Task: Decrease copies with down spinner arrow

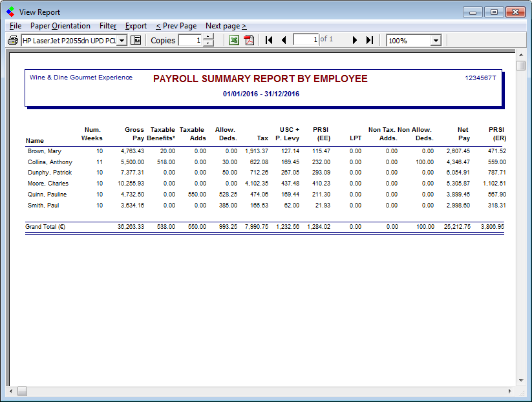Action: (208, 43)
